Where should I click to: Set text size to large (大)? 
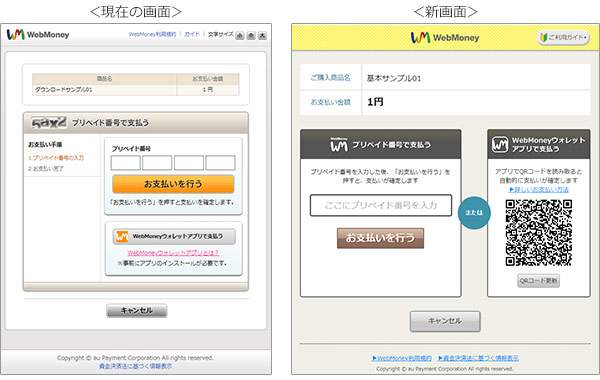click(262, 36)
